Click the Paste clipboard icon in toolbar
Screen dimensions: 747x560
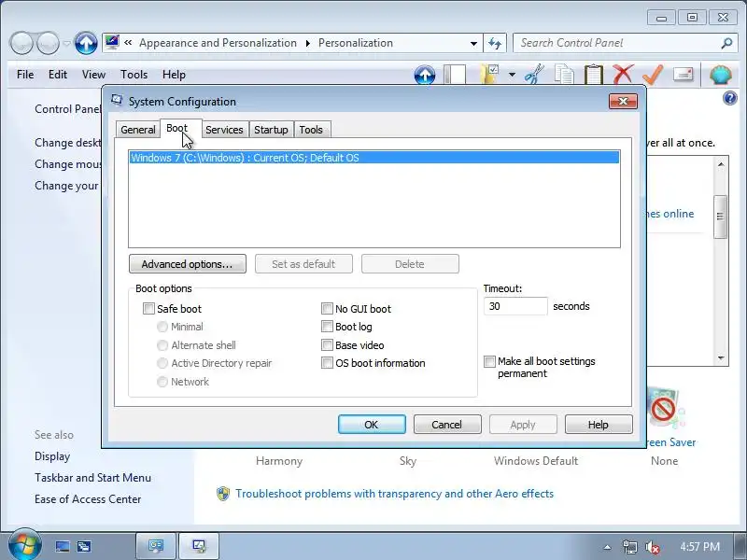coord(594,75)
